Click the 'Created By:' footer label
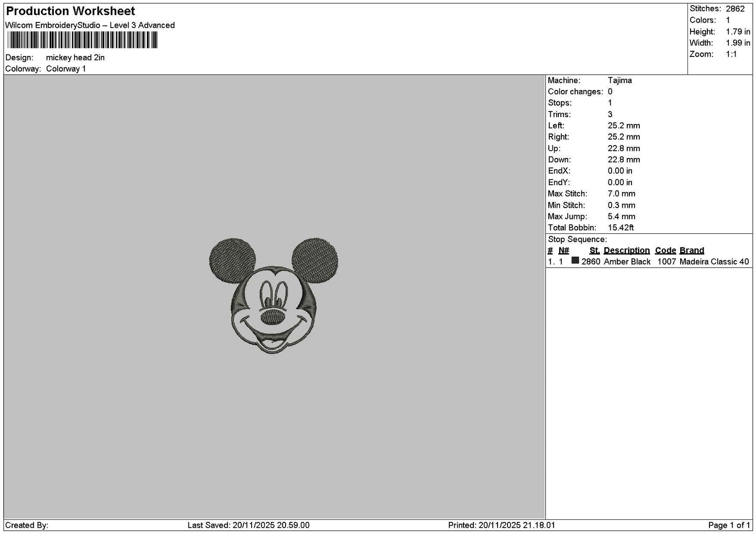 point(27,526)
